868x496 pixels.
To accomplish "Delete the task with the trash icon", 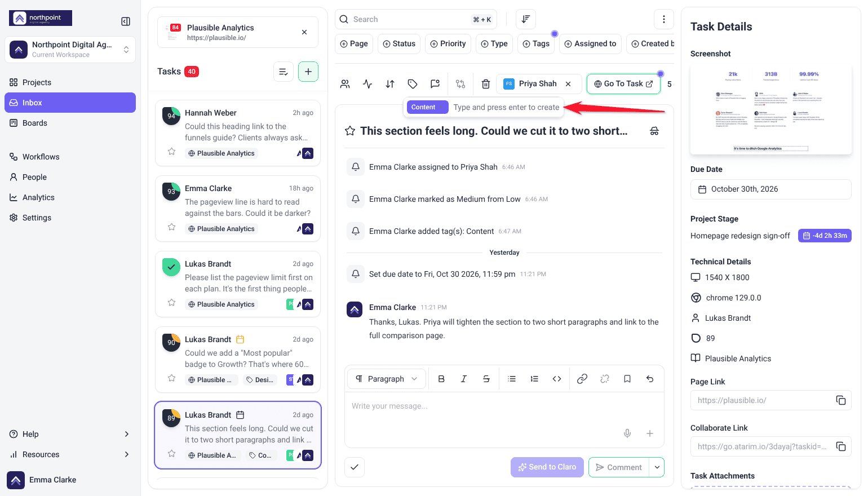I will pos(486,84).
